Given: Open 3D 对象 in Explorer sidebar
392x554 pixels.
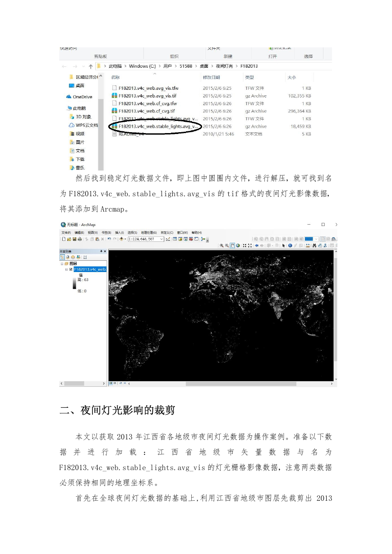Looking at the screenshot, I should point(83,116).
